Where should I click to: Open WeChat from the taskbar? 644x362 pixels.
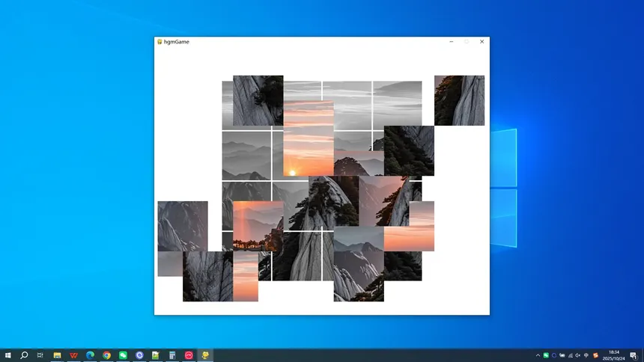(123, 355)
